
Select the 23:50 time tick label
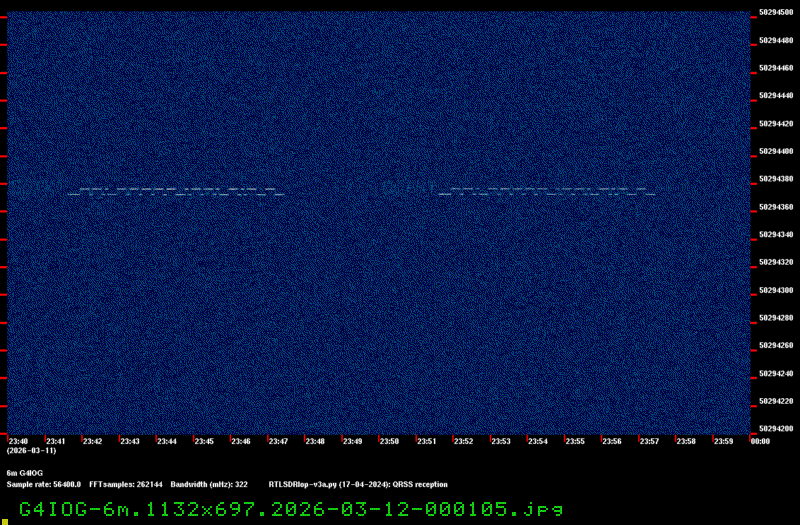click(x=389, y=441)
